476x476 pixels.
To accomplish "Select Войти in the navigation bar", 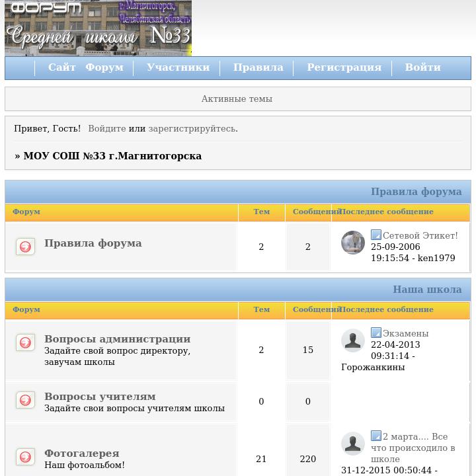I will (422, 67).
